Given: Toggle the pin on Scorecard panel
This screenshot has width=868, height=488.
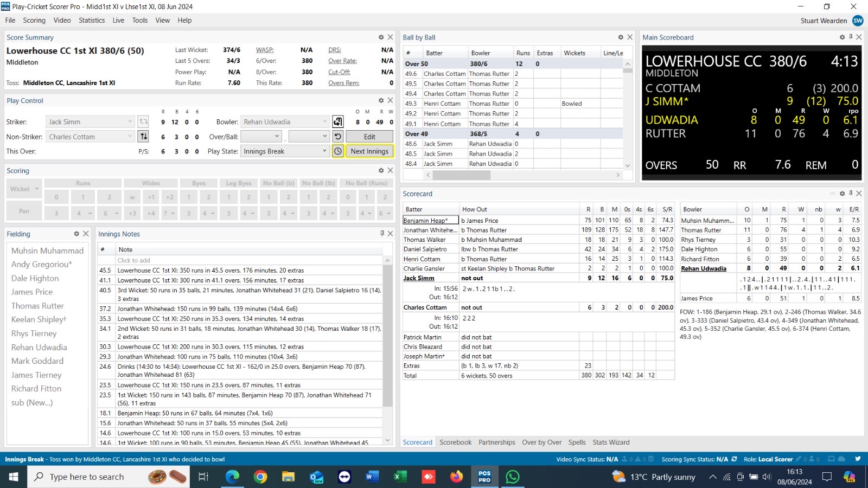Looking at the screenshot, I should pos(851,194).
